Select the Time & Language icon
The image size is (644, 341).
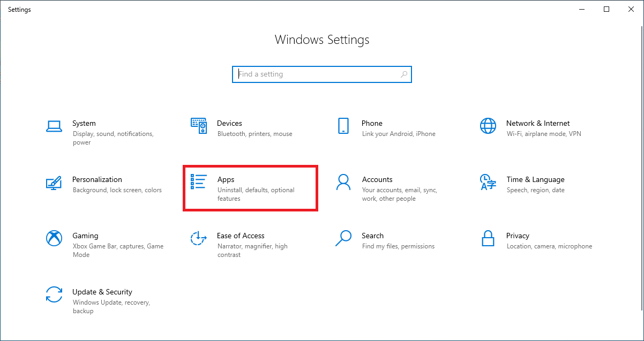488,182
